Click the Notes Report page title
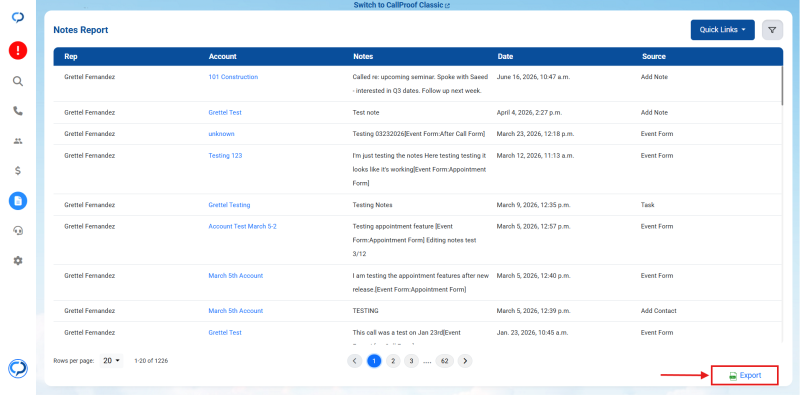 tap(81, 30)
